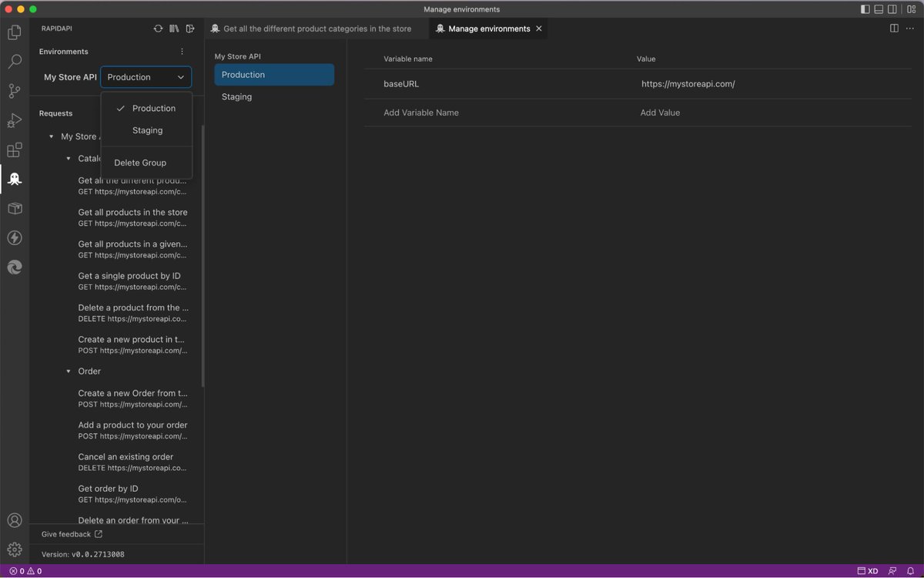Click the Give feedback link
Viewport: 924px width, 578px height.
tap(66, 533)
